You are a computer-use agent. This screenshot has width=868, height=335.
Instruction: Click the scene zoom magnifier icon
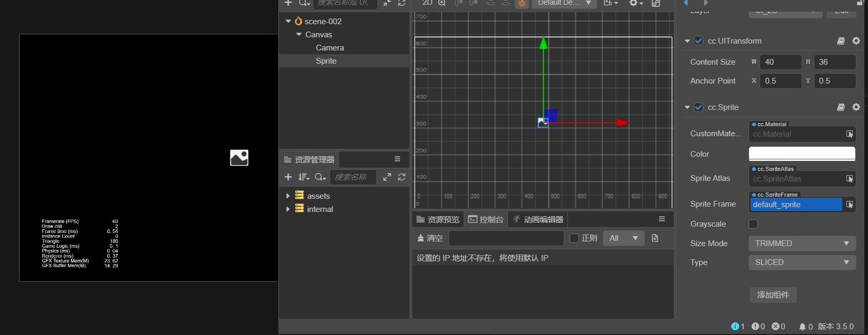click(442, 3)
